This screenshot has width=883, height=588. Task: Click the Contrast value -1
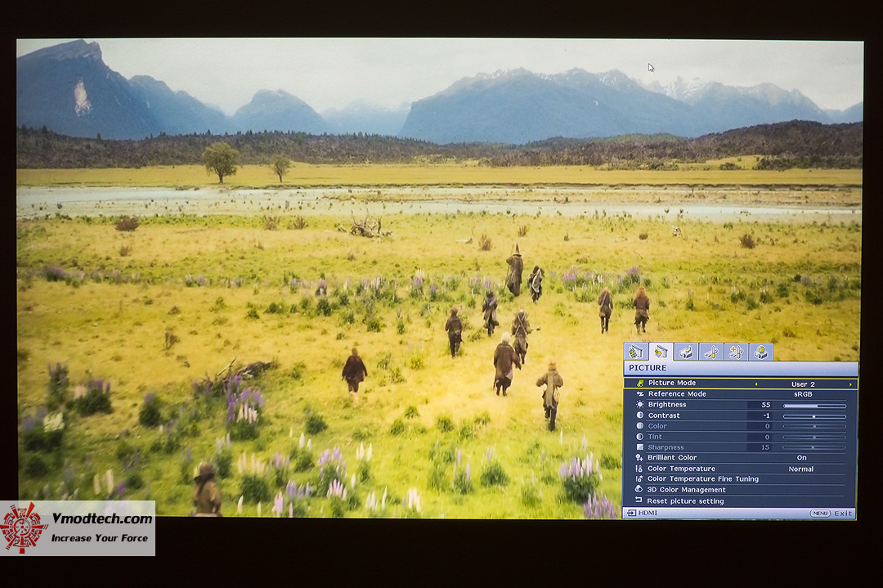coord(766,415)
